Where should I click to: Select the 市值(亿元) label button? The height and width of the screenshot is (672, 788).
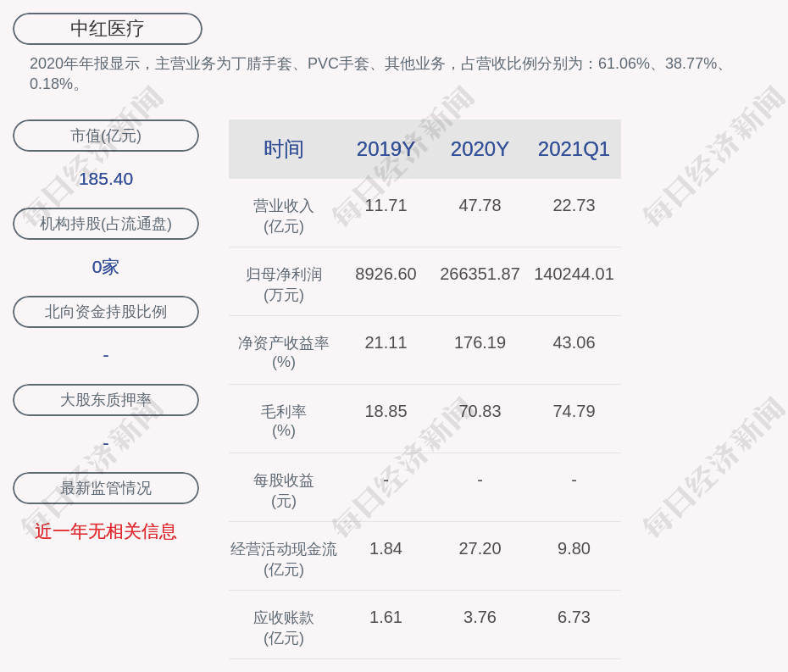click(x=106, y=136)
